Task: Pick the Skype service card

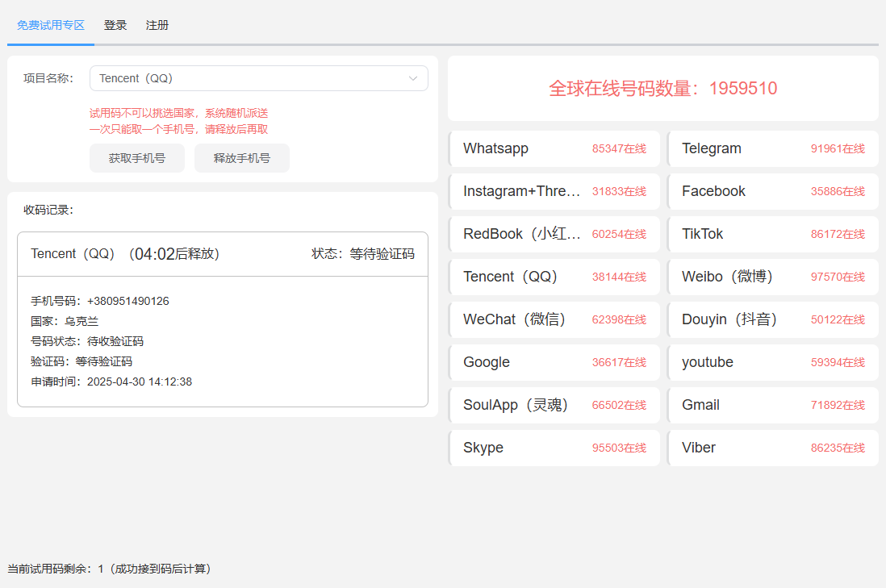Action: (554, 448)
